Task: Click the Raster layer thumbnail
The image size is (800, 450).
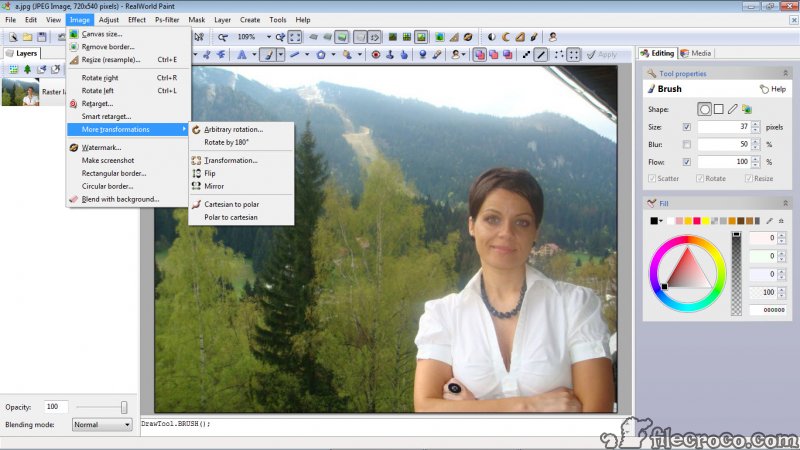Action: click(x=20, y=92)
